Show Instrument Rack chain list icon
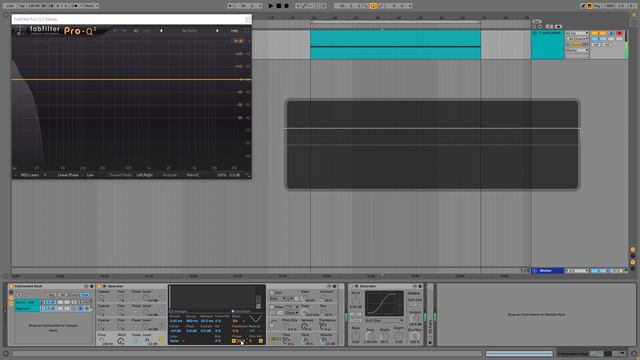This screenshot has width=640, height=360. (11, 298)
